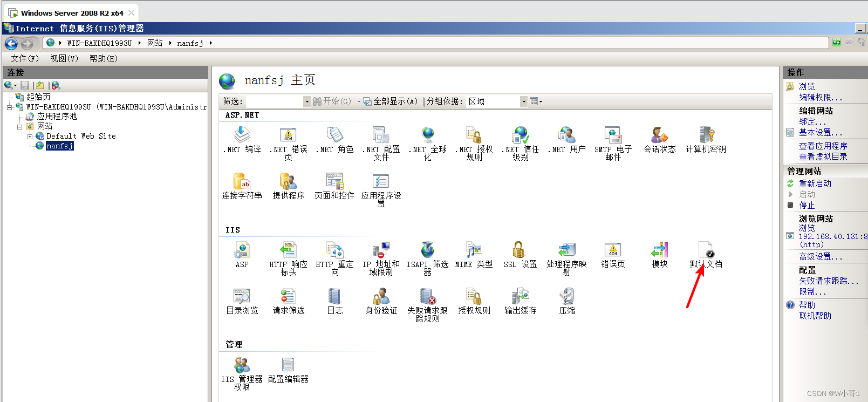Click the 高级设置... link

[821, 257]
